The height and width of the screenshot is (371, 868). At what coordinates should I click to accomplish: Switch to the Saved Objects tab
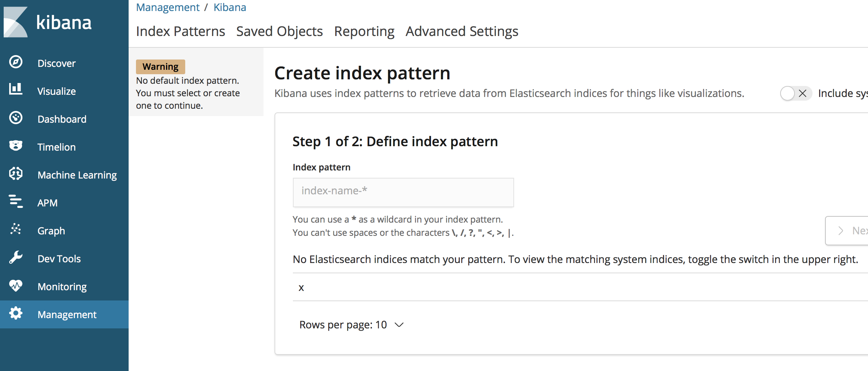click(x=279, y=32)
